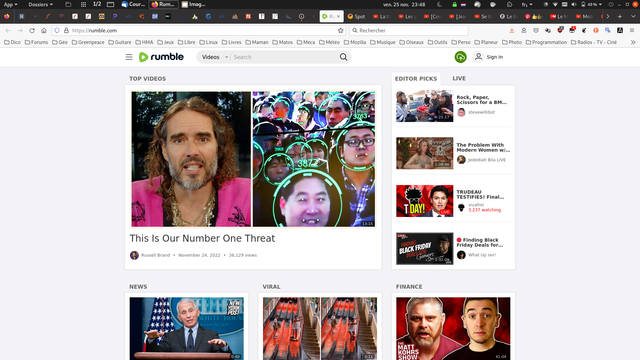Open the Dossiers menu in top panel
The width and height of the screenshot is (640, 360).
(40, 4)
